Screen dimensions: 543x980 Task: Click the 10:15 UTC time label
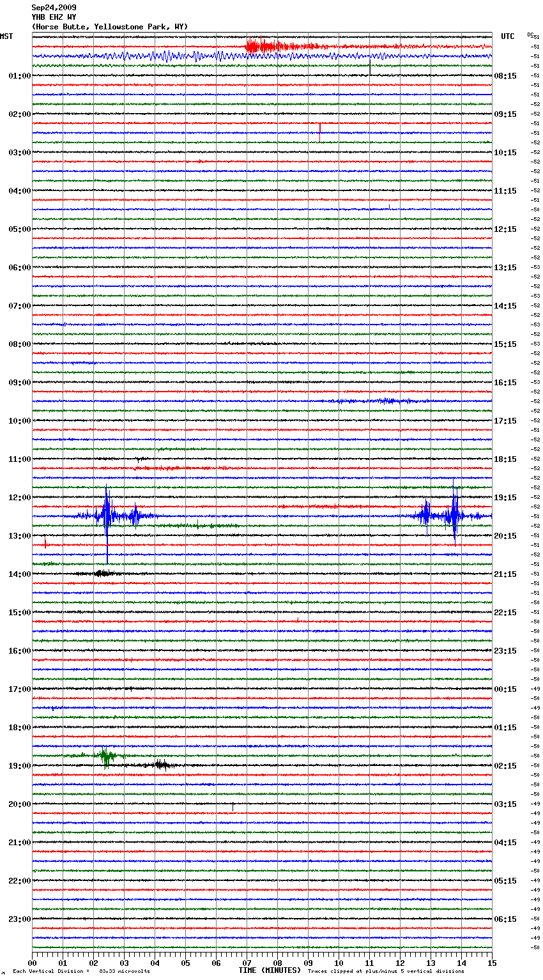tap(505, 153)
